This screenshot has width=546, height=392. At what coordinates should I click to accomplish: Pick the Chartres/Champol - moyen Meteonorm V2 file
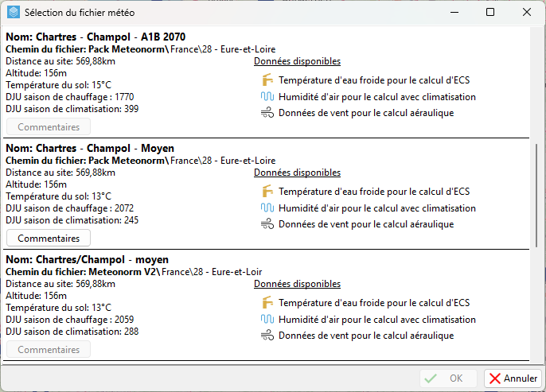(x=87, y=259)
